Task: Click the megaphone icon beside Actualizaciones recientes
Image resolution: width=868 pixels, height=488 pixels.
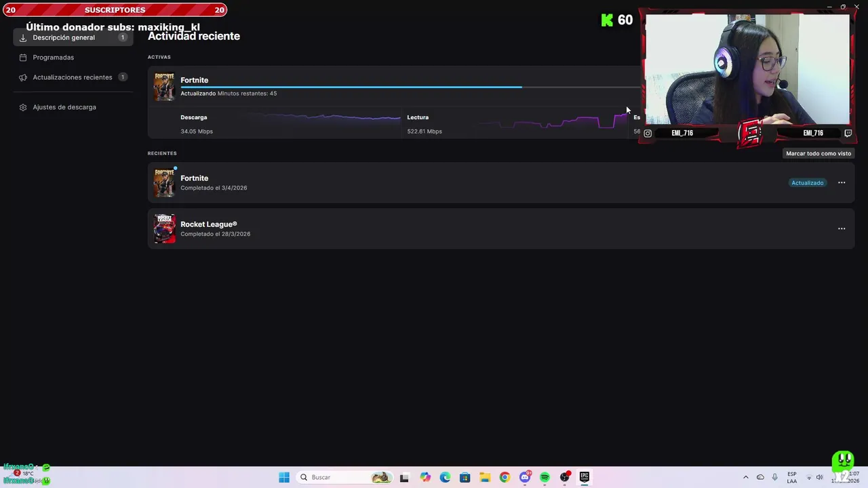Action: pyautogui.click(x=23, y=77)
